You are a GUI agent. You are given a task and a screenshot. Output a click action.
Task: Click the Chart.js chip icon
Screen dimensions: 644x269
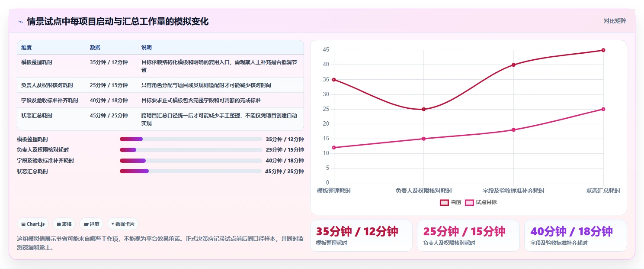pyautogui.click(x=23, y=224)
